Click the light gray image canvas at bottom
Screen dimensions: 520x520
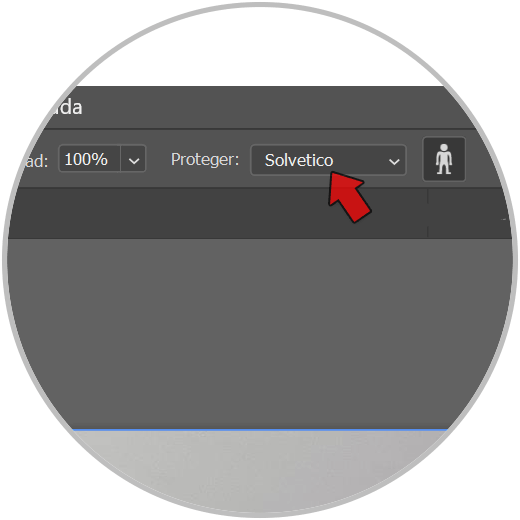point(260,467)
